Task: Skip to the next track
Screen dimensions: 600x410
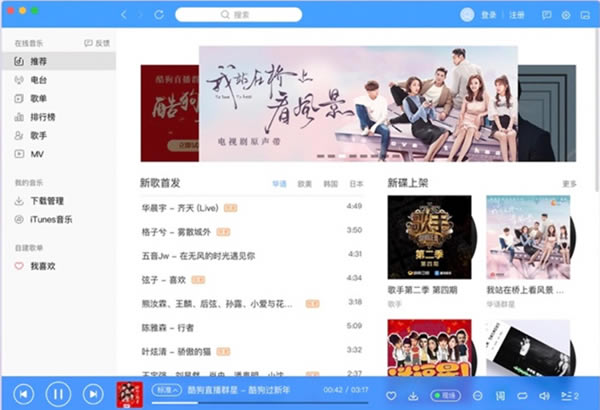Action: pos(93,394)
